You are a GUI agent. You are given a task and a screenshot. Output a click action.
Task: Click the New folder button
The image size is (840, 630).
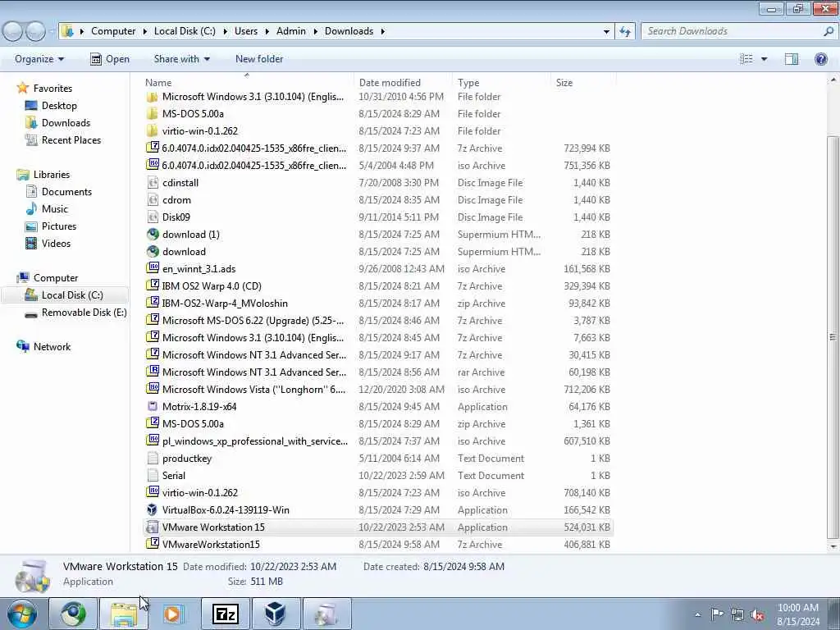(259, 59)
